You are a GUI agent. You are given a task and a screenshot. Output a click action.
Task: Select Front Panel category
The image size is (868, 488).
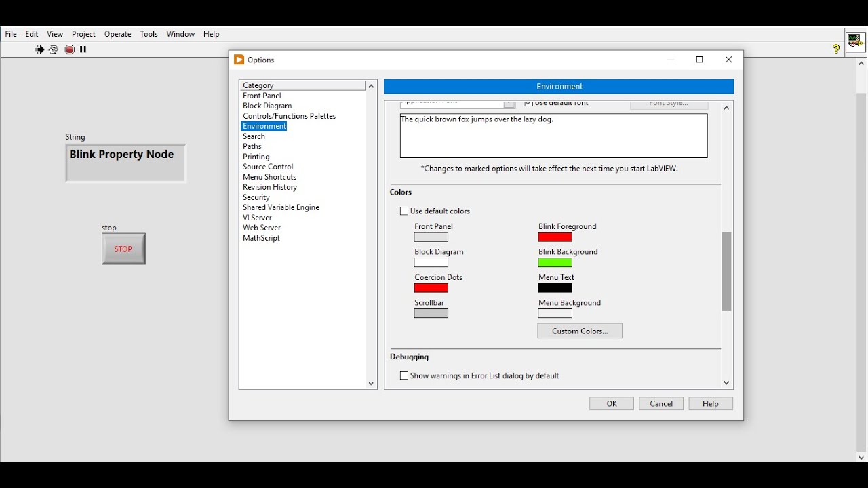[262, 96]
